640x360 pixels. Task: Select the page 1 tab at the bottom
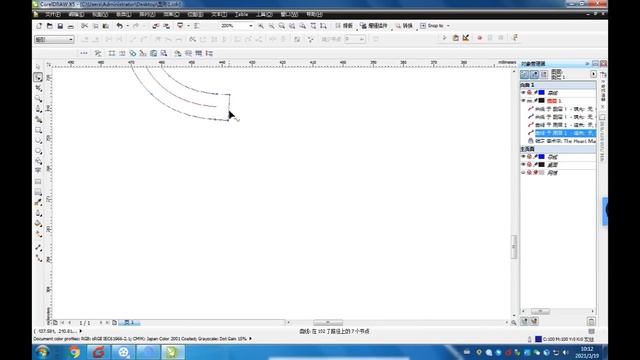point(129,322)
